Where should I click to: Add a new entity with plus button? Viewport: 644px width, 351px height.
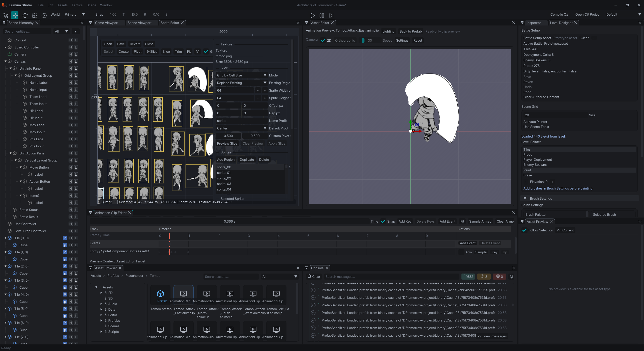point(75,32)
